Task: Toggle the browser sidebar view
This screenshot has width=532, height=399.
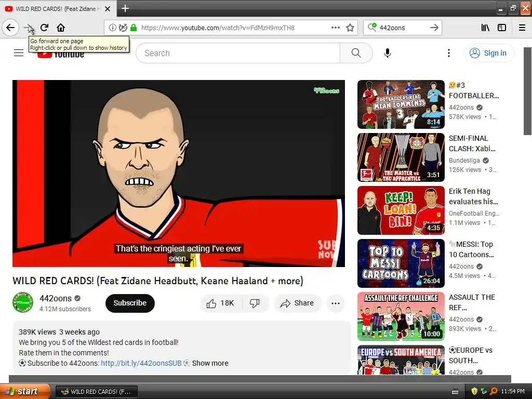Action: pos(502,28)
